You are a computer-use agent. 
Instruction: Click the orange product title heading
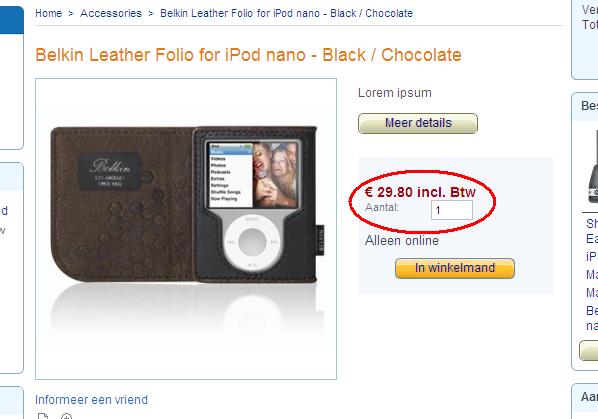click(248, 55)
